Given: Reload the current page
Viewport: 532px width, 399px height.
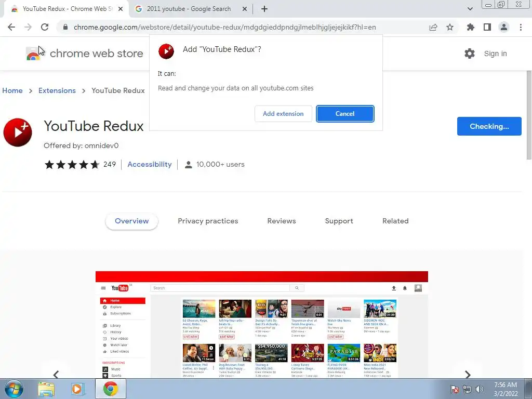Looking at the screenshot, I should click(x=45, y=27).
